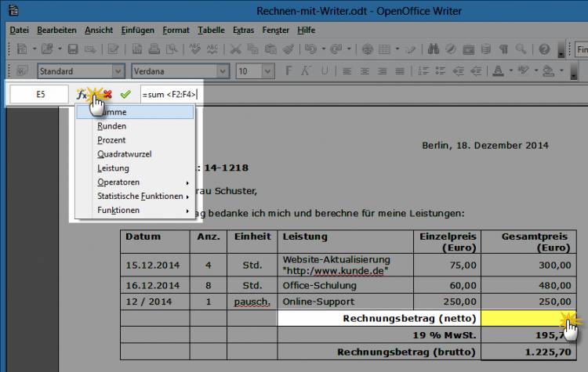Screen dimensions: 588x372
Task: Click the fx formula function icon
Action: 82,94
